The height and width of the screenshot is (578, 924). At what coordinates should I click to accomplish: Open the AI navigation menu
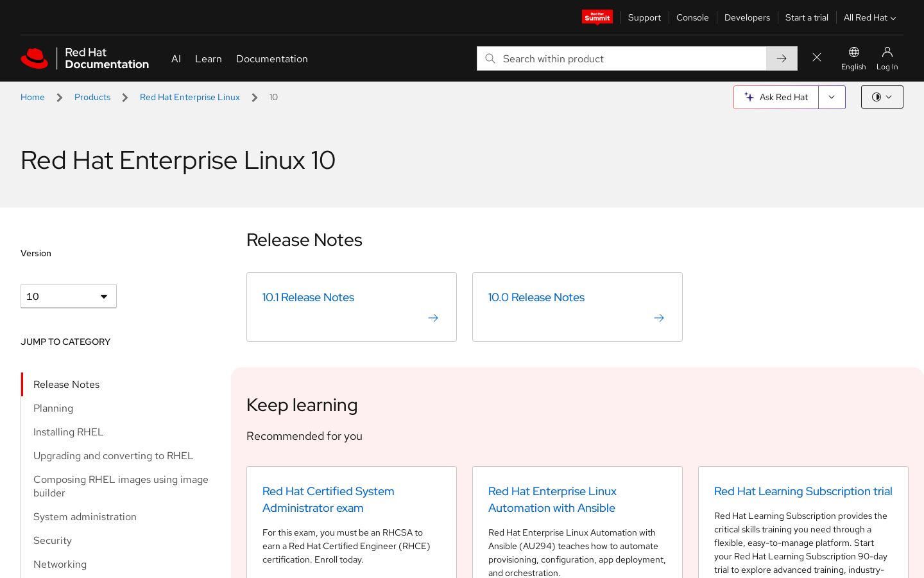[176, 58]
